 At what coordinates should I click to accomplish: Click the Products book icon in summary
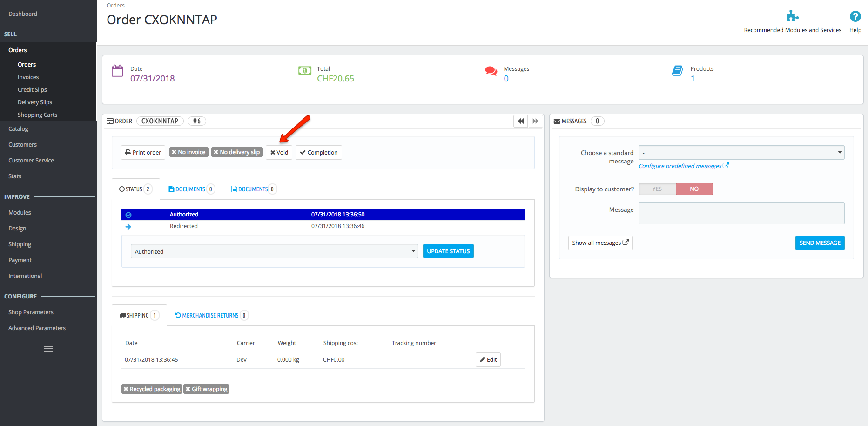(x=678, y=71)
